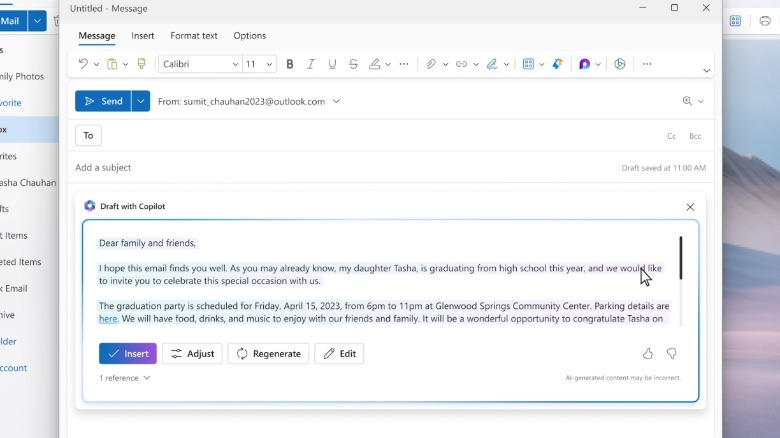
Task: Click the Send button
Action: click(103, 101)
